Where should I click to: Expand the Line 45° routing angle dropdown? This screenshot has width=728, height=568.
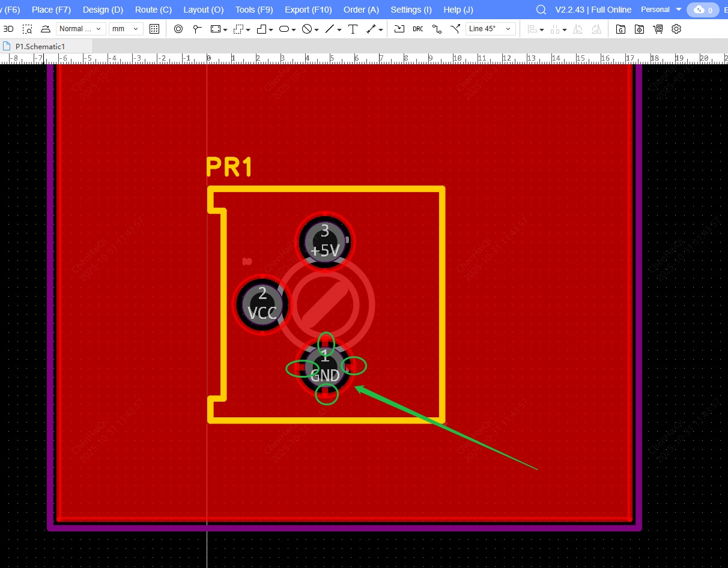(x=490, y=29)
